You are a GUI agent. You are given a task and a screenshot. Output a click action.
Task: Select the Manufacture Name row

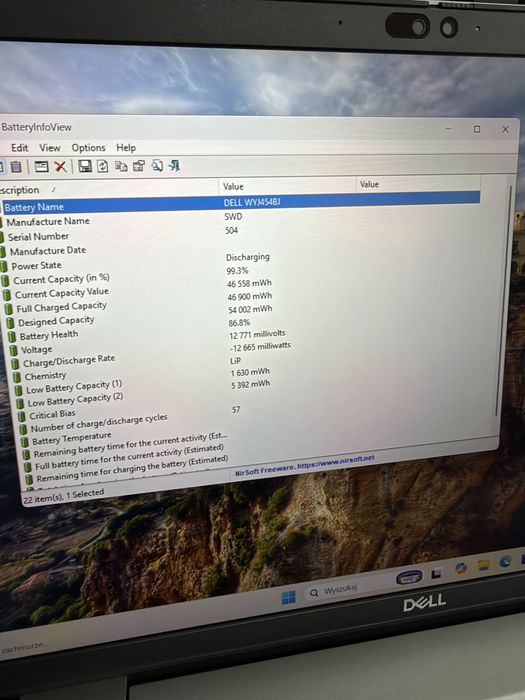tap(48, 221)
